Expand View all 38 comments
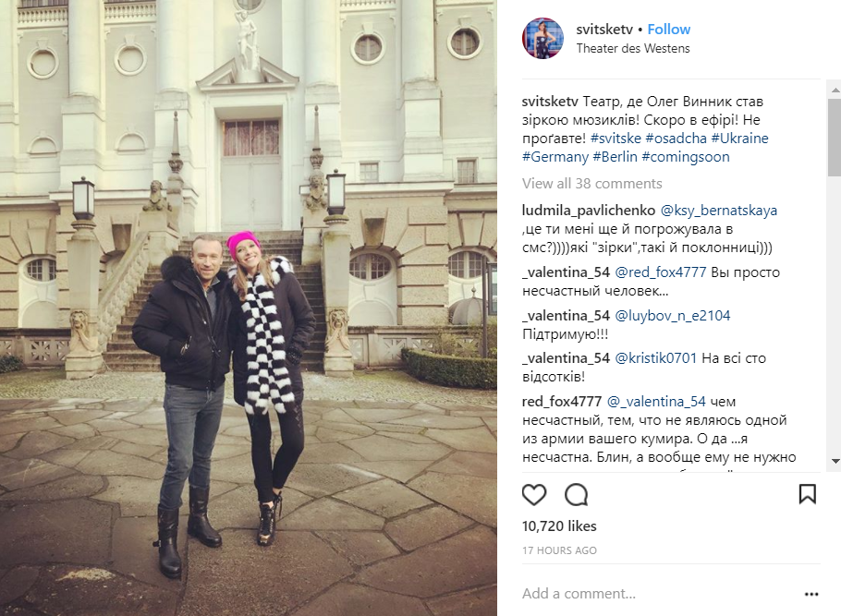This screenshot has height=616, width=841. 592,184
